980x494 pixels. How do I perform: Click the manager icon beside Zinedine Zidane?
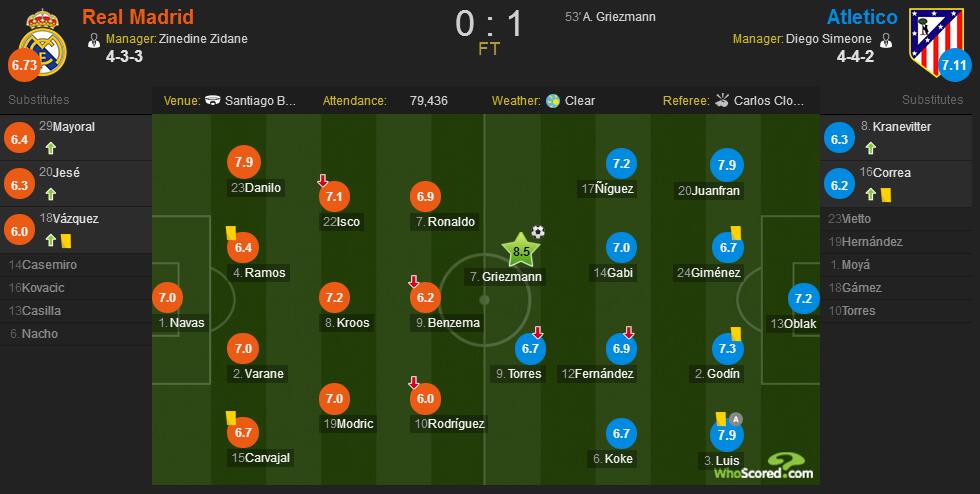[94, 40]
